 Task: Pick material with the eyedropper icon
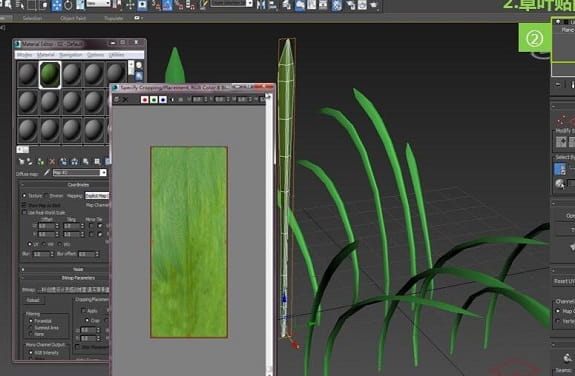pyautogui.click(x=47, y=172)
